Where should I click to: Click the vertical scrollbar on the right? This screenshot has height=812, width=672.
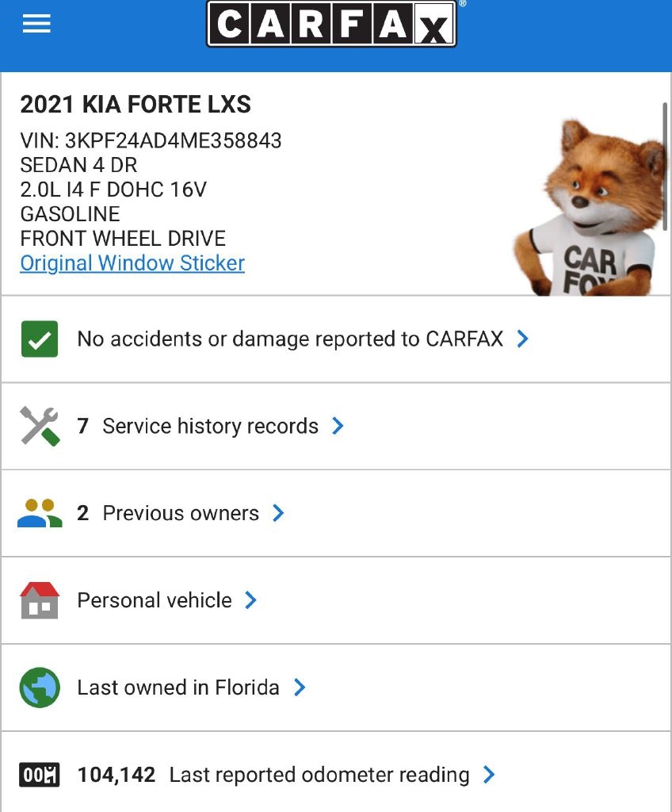665,167
